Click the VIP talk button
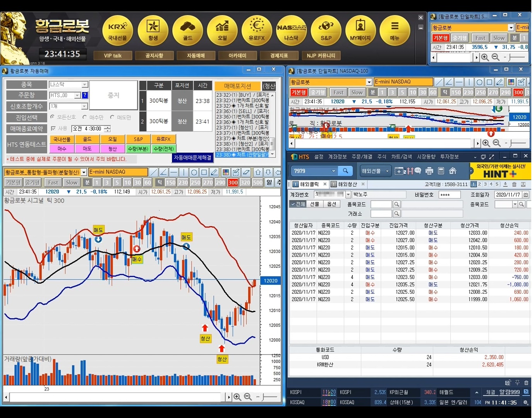The width and height of the screenshot is (532, 418). coord(113,56)
